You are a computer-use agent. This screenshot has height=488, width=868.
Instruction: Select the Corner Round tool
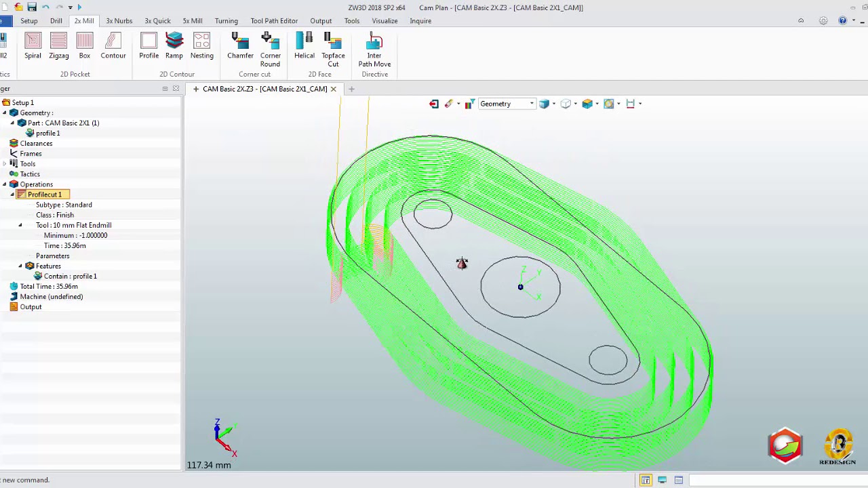tap(271, 50)
